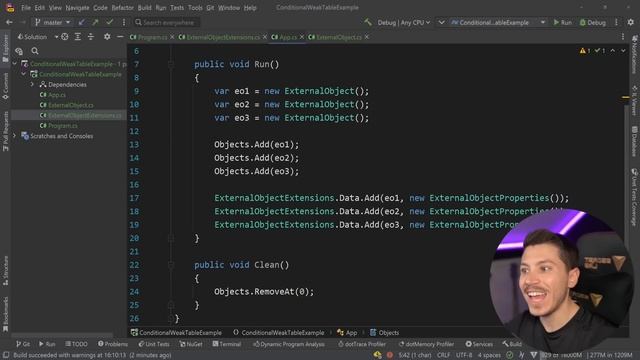Viewport: 640px width, 360px height.
Task: Open the Git menu
Action: pyautogui.click(x=210, y=8)
